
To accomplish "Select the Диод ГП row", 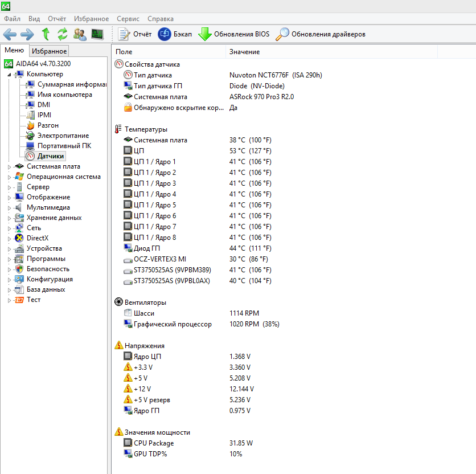I will coord(198,248).
